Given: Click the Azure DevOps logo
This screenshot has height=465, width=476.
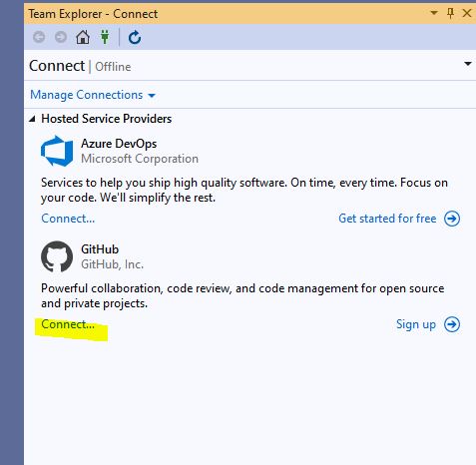Looking at the screenshot, I should [57, 151].
